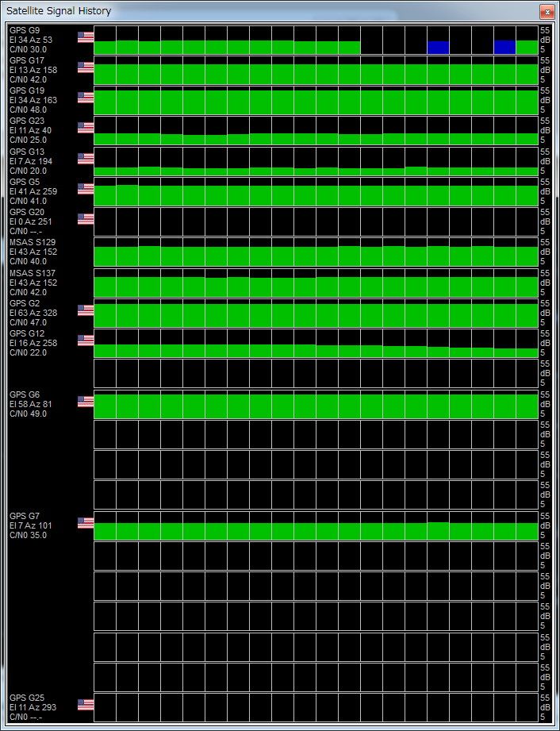Click the US flag icon beside GPS G6

[x=86, y=402]
